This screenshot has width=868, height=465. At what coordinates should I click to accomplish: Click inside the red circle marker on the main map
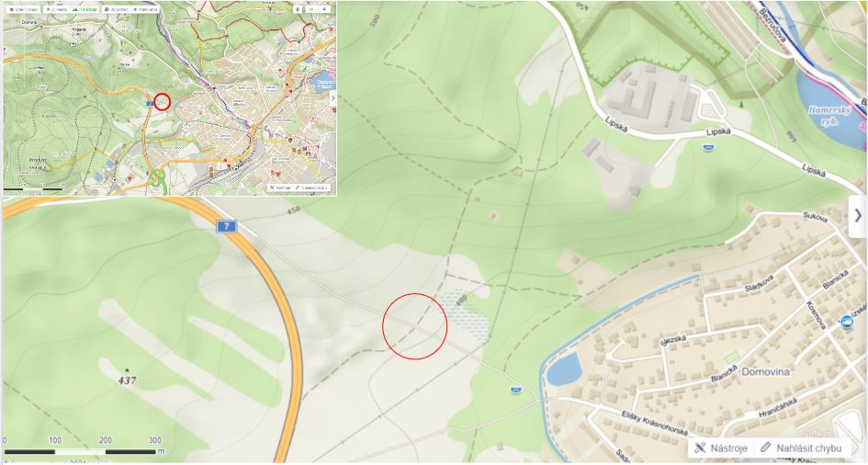(x=414, y=326)
